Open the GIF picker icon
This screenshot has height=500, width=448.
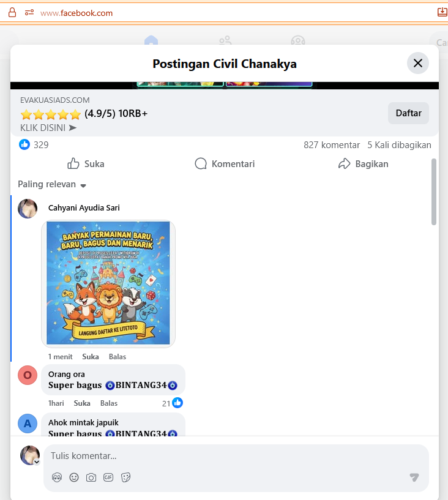[108, 477]
